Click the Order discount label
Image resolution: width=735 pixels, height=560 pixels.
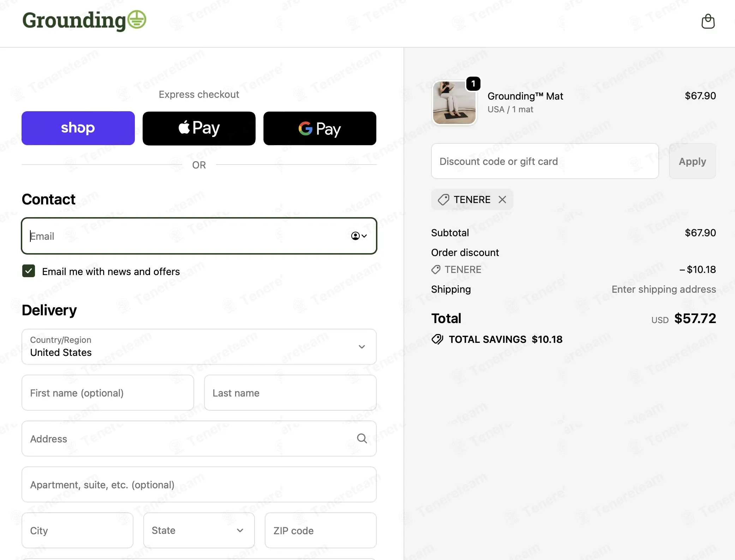point(465,252)
